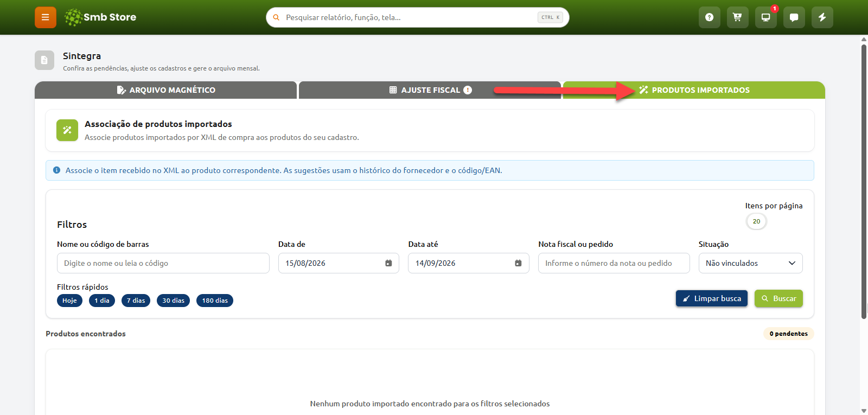Click the calendar icon in Data até
The image size is (868, 415).
518,263
